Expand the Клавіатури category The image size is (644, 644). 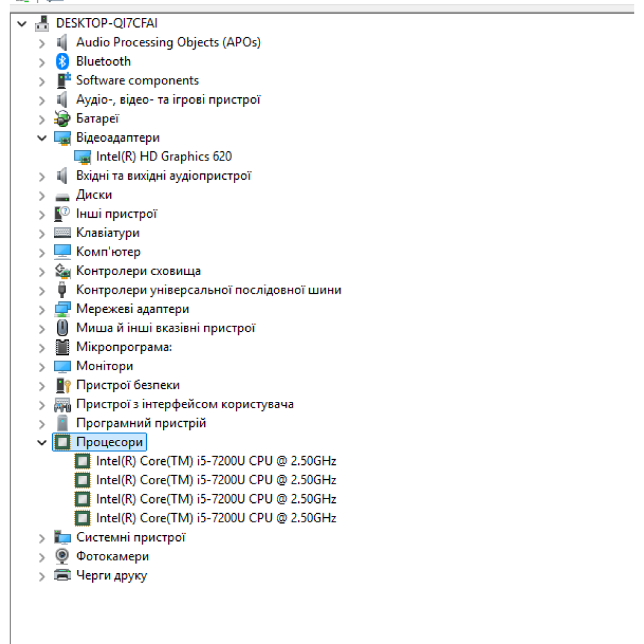coord(42,233)
